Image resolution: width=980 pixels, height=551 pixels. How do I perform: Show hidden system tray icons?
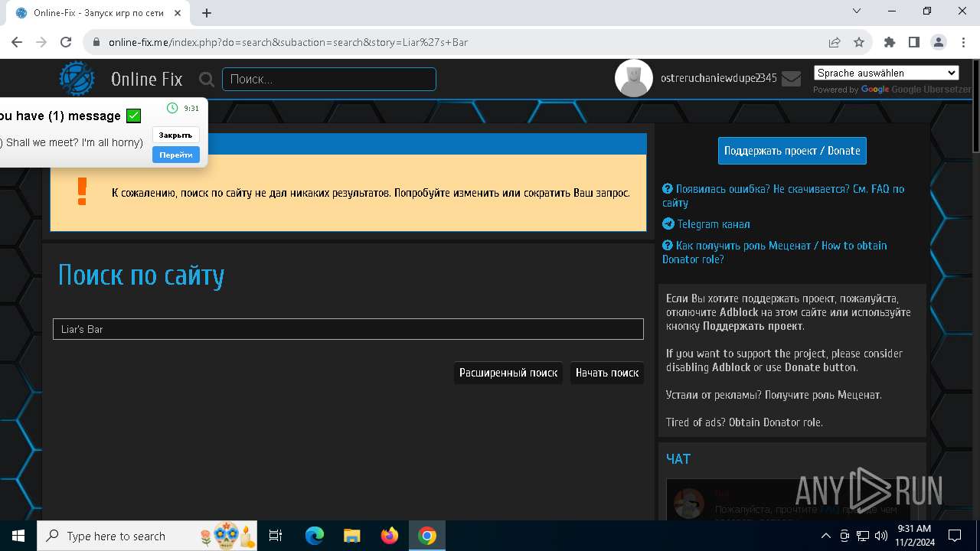point(825,536)
